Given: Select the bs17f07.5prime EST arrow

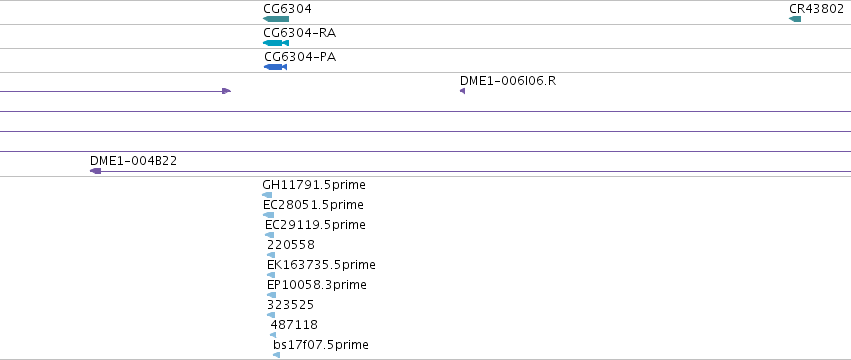Looking at the screenshot, I should 276,355.
